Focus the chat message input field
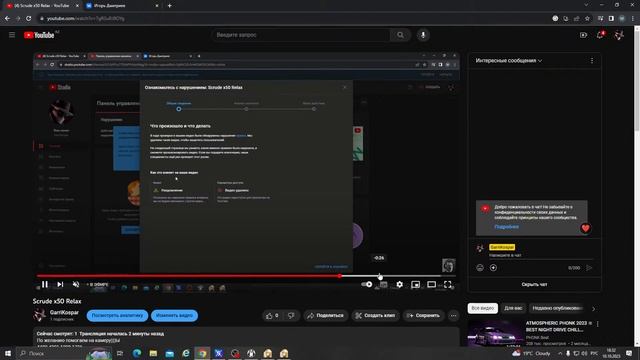 (x=540, y=256)
